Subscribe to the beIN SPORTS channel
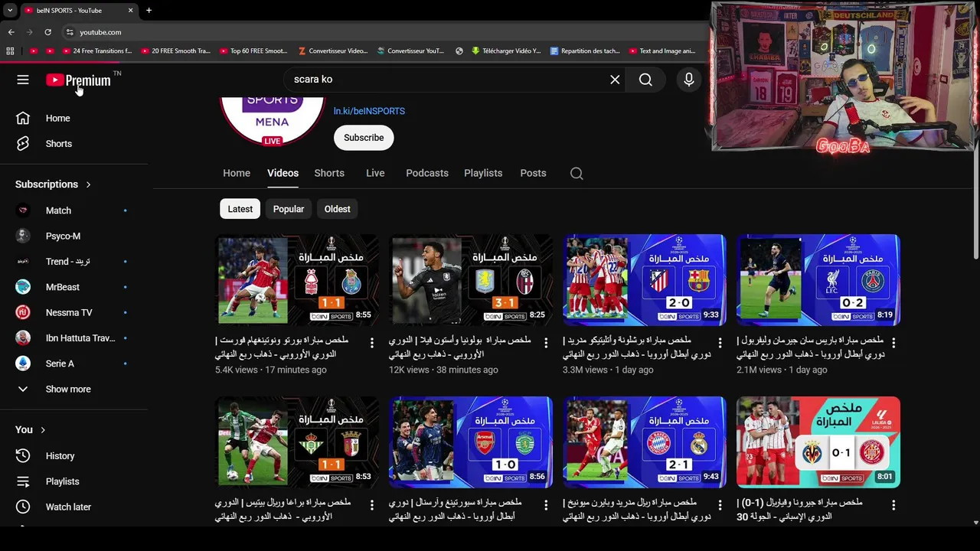Screen dimensions: 980x551 tap(364, 138)
